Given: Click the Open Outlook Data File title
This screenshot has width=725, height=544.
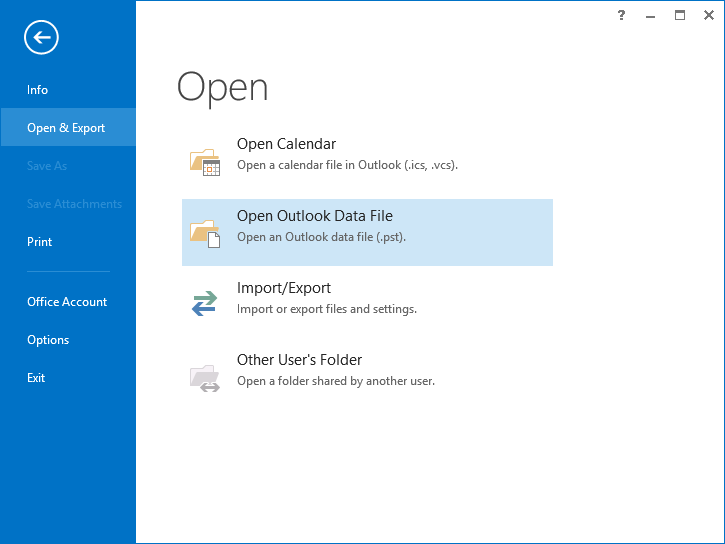Looking at the screenshot, I should click(315, 216).
